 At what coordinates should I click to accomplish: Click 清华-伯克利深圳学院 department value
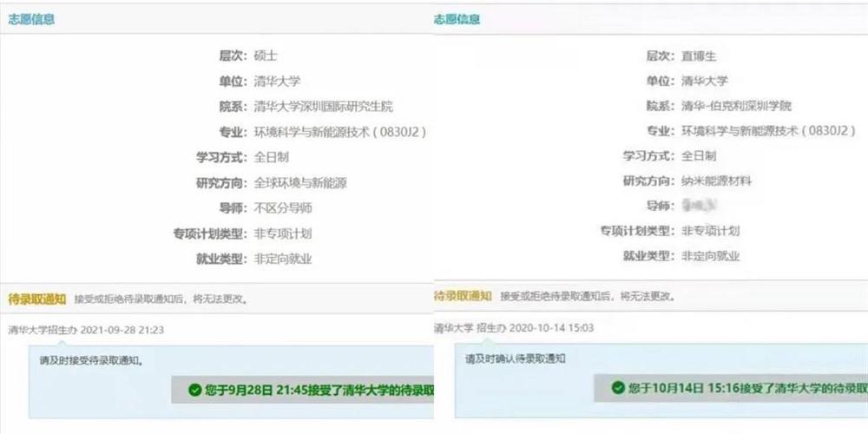click(x=736, y=106)
